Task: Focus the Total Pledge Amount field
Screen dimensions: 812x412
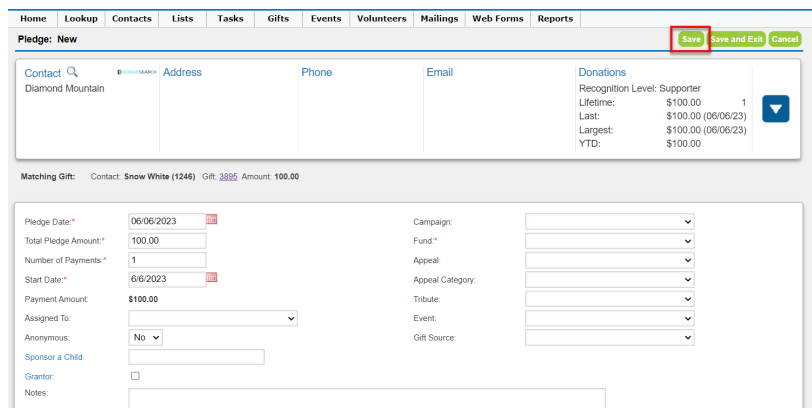Action: (167, 241)
